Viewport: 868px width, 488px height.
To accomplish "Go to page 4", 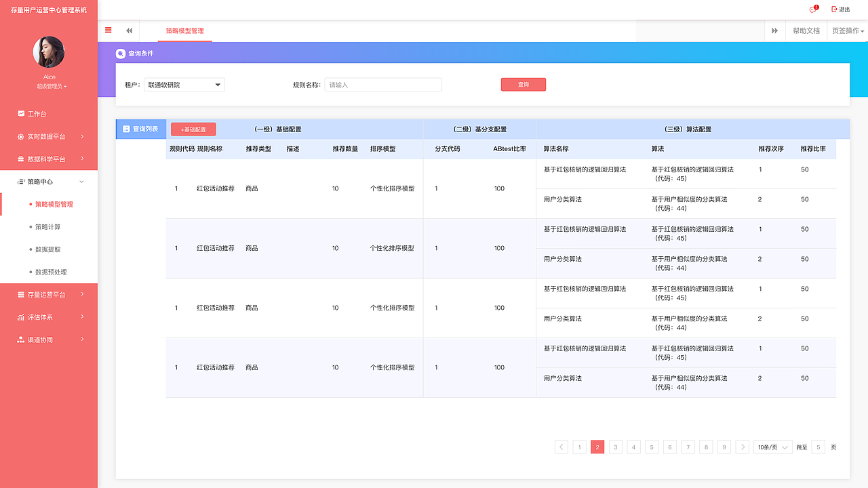I will click(634, 447).
